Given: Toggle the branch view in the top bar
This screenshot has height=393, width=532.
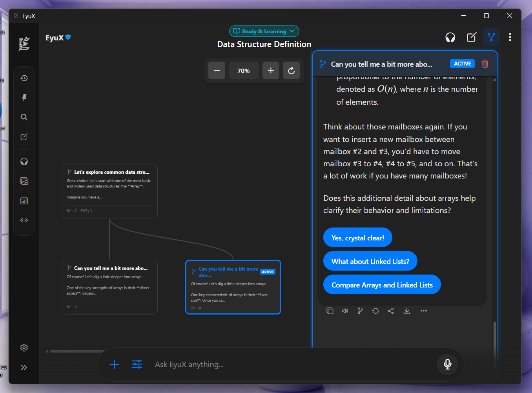Looking at the screenshot, I should coord(491,37).
